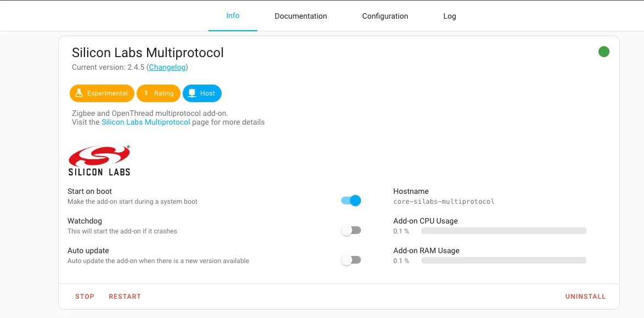
Task: Click the UNINSTALL button
Action: point(585,297)
